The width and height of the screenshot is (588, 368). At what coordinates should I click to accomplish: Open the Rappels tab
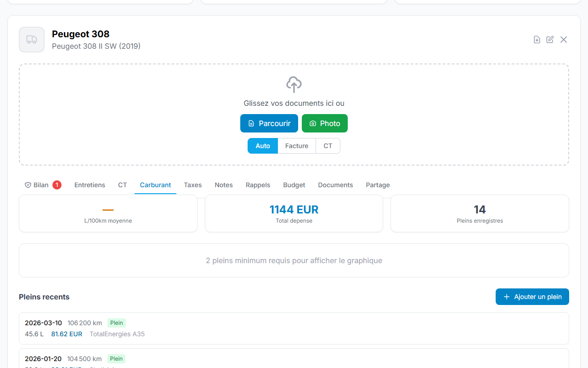tap(258, 185)
